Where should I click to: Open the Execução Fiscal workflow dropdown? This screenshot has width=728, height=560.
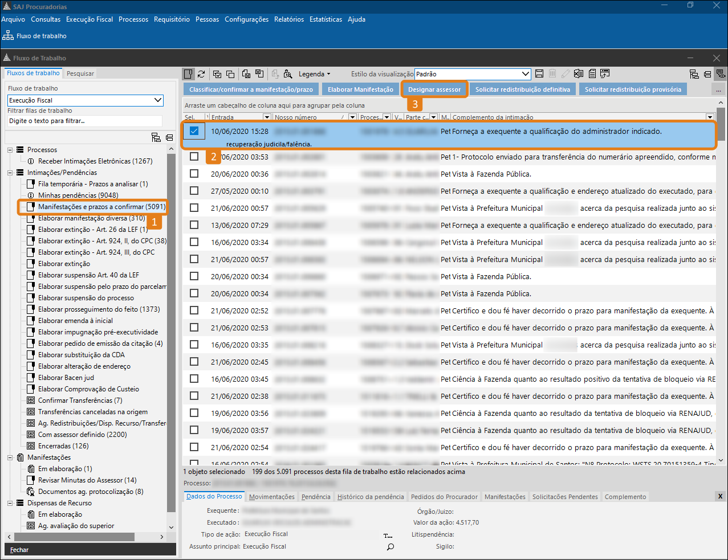pos(158,100)
